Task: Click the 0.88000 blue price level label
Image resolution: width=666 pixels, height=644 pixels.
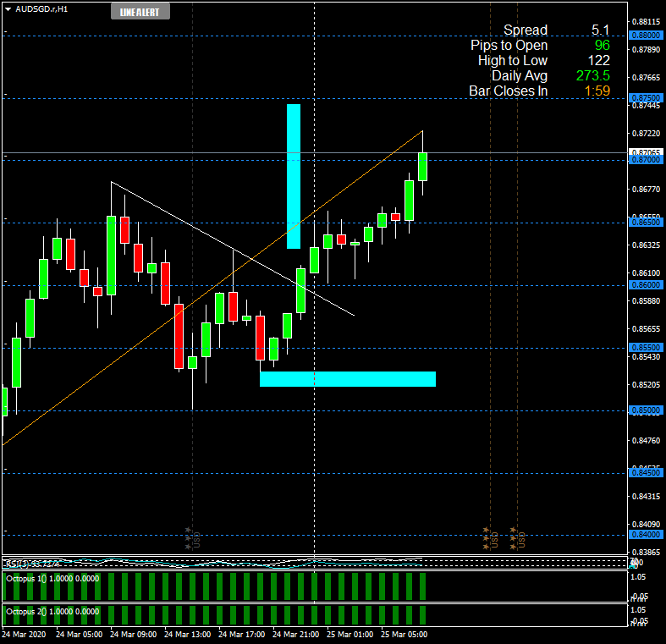Action: click(x=646, y=36)
